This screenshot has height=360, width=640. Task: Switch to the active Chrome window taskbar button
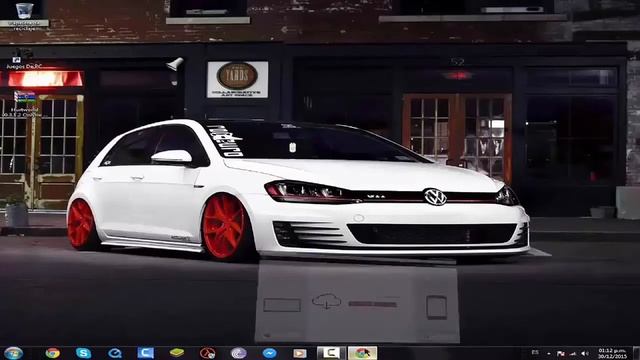[362, 353]
